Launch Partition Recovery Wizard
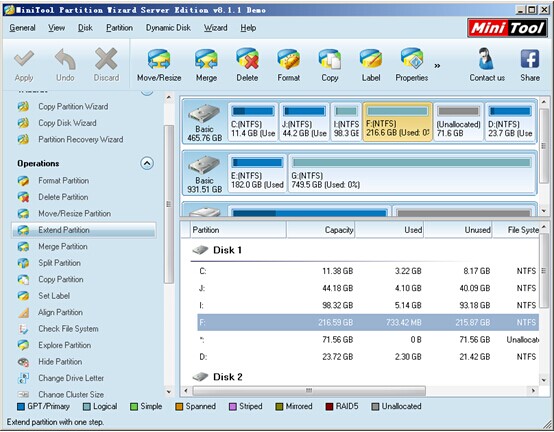 [81, 140]
